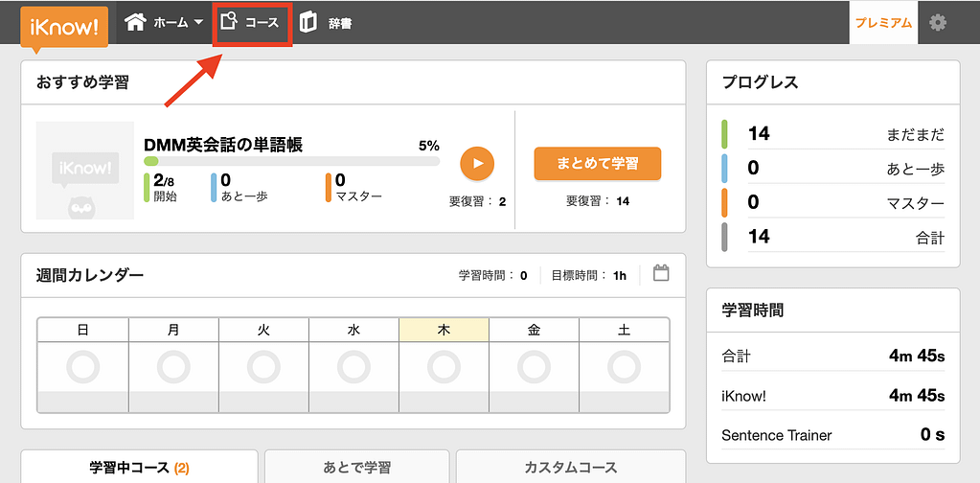Click Thursday's progress circle
Screen dimensions: 980x483
(444, 366)
